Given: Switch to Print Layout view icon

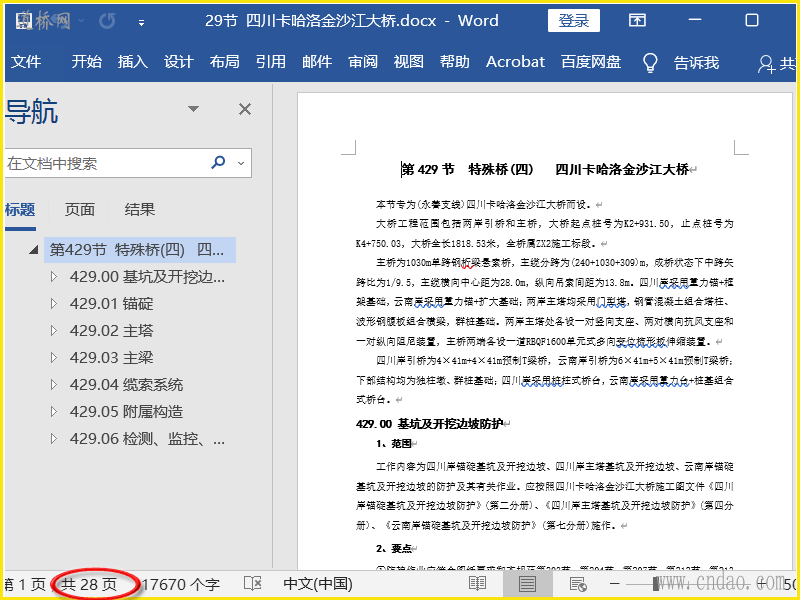Looking at the screenshot, I should point(528,584).
